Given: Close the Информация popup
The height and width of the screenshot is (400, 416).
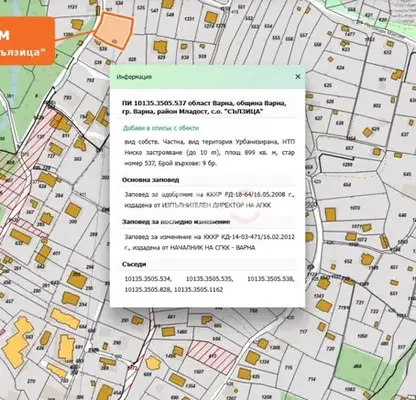Looking at the screenshot, I should pyautogui.click(x=298, y=77).
